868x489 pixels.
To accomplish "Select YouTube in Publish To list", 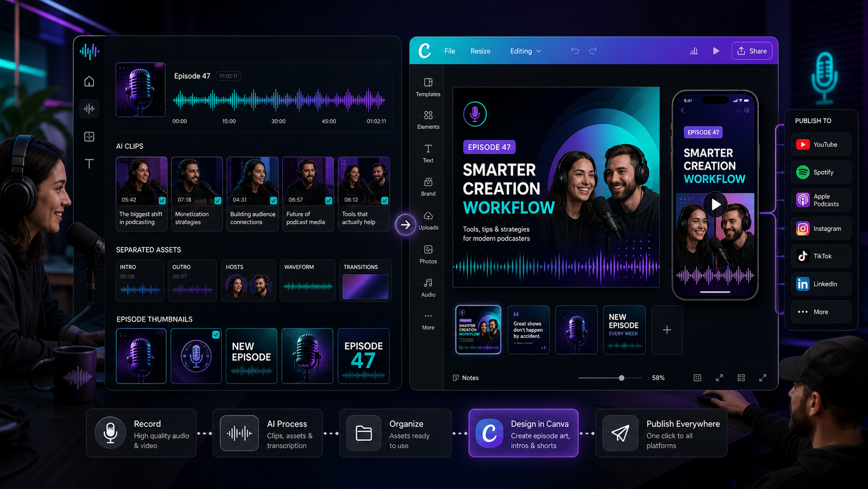I will click(x=821, y=144).
